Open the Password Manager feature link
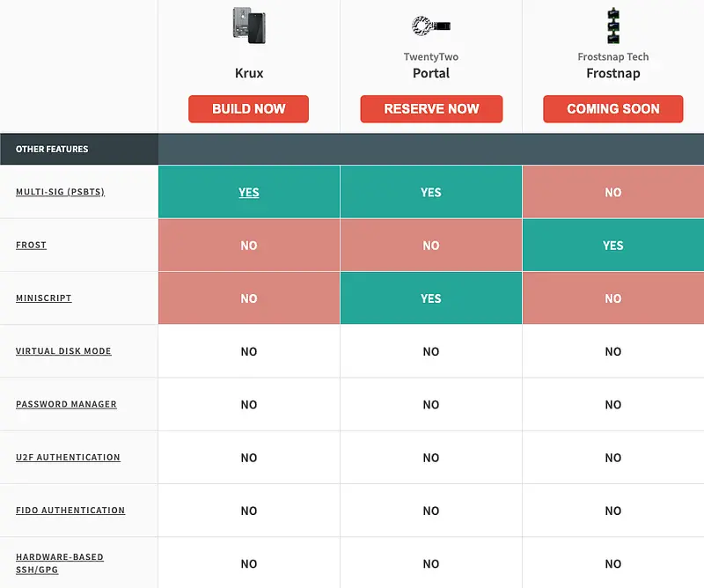This screenshot has height=588, width=704. coord(66,404)
